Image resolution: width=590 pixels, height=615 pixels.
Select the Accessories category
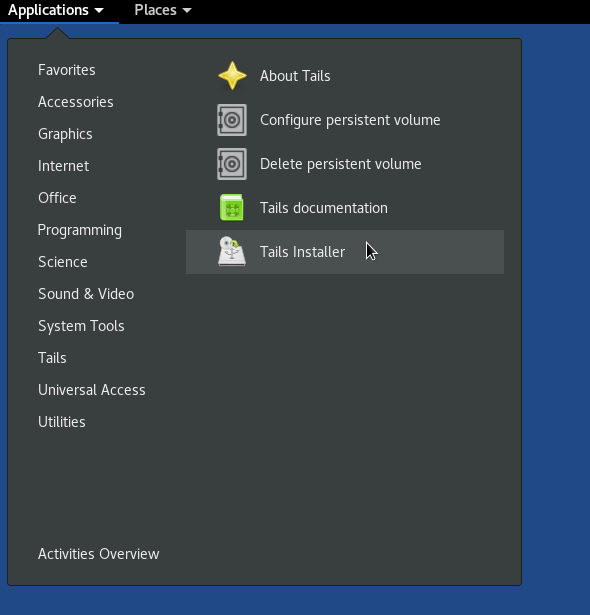coord(76,102)
